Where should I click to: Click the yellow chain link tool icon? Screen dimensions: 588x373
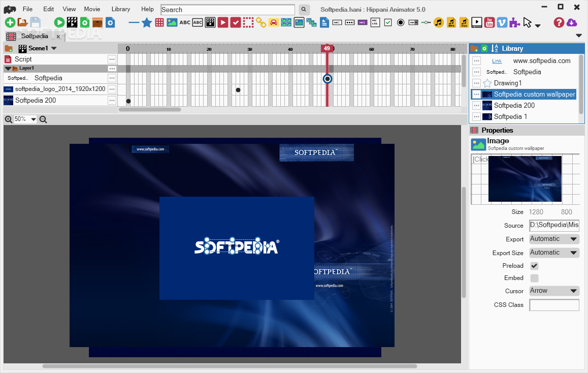point(261,22)
